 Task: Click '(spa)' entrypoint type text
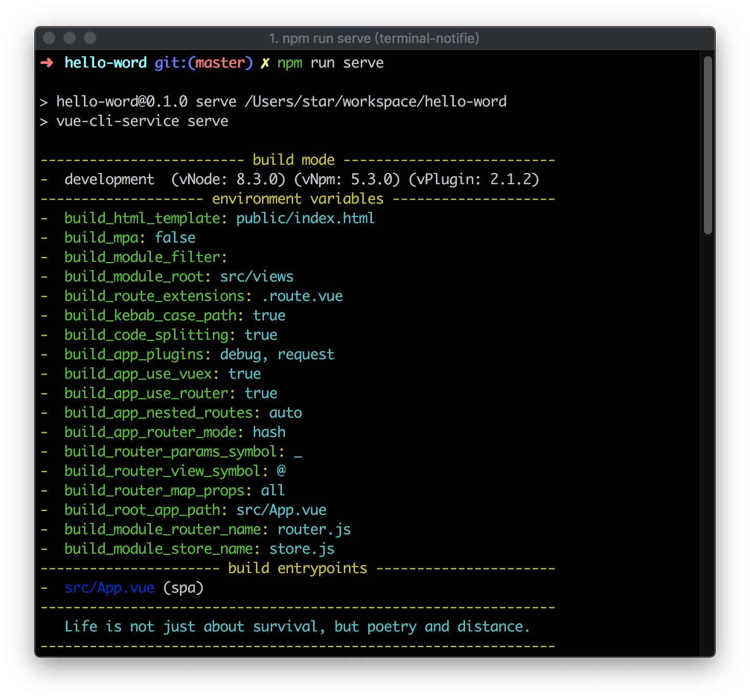183,588
